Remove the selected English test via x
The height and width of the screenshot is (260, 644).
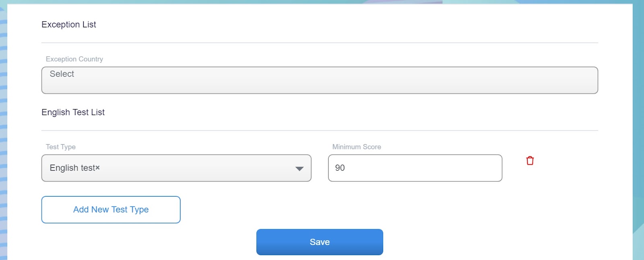97,168
